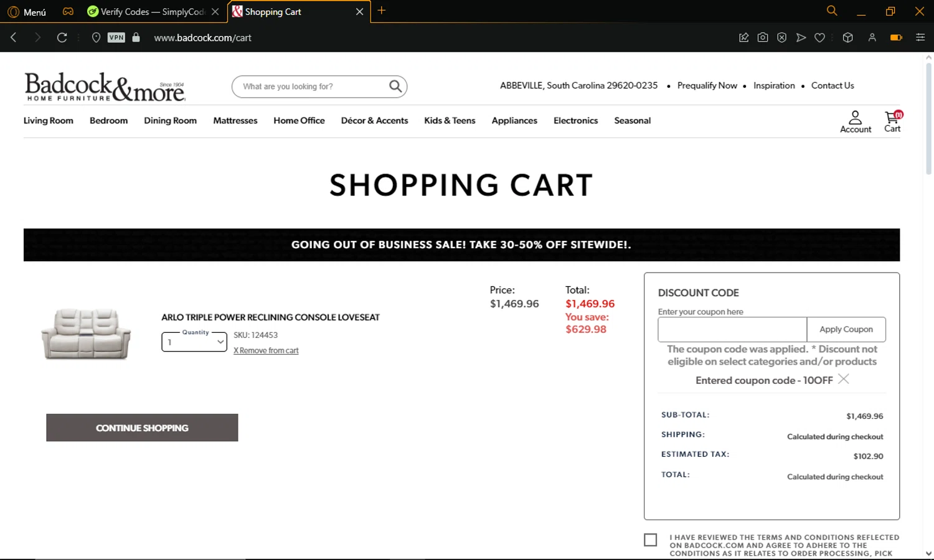Close the Verify Codes tab

click(x=215, y=12)
